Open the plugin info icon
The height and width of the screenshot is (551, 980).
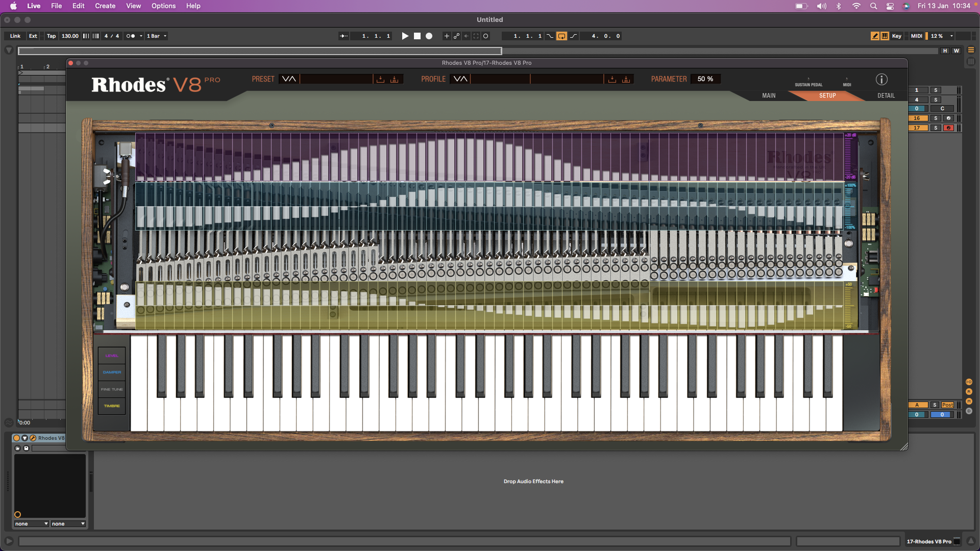click(x=881, y=80)
